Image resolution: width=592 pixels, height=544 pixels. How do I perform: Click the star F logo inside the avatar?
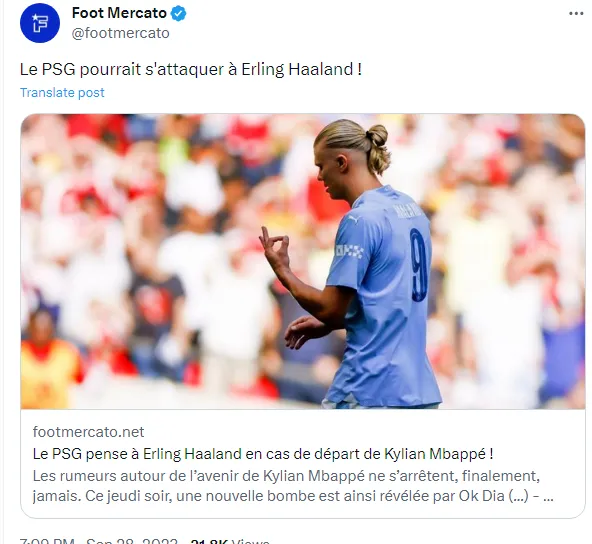pyautogui.click(x=40, y=23)
